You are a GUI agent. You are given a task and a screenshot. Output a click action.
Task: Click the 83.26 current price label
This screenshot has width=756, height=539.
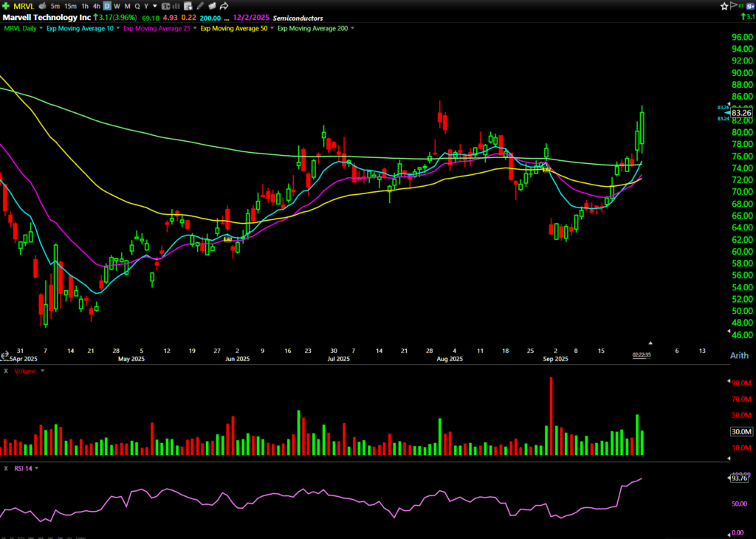[x=741, y=112]
